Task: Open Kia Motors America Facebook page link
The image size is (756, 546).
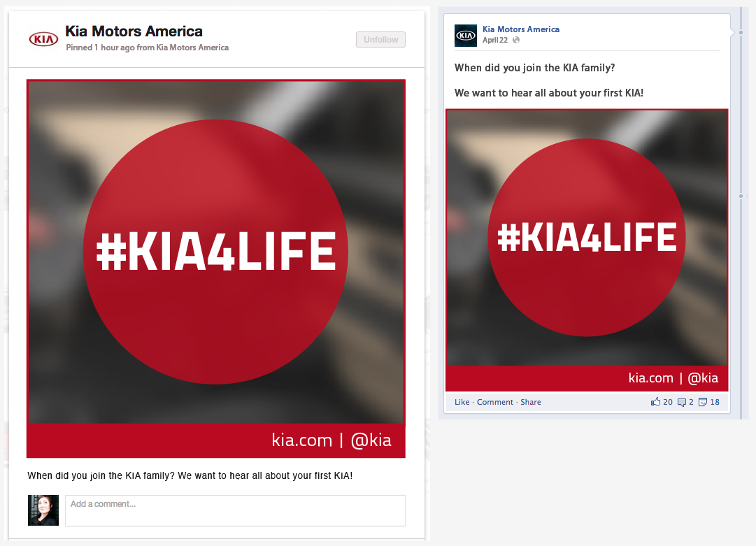Action: tap(521, 29)
